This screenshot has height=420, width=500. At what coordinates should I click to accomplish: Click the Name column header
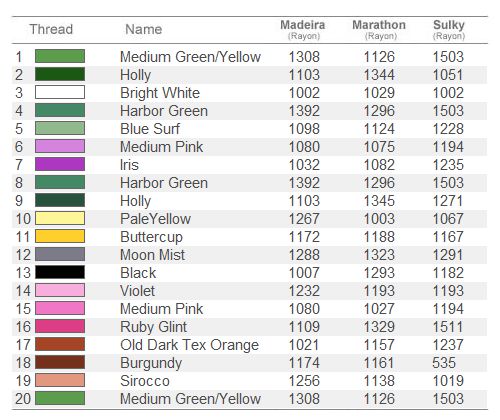(144, 29)
